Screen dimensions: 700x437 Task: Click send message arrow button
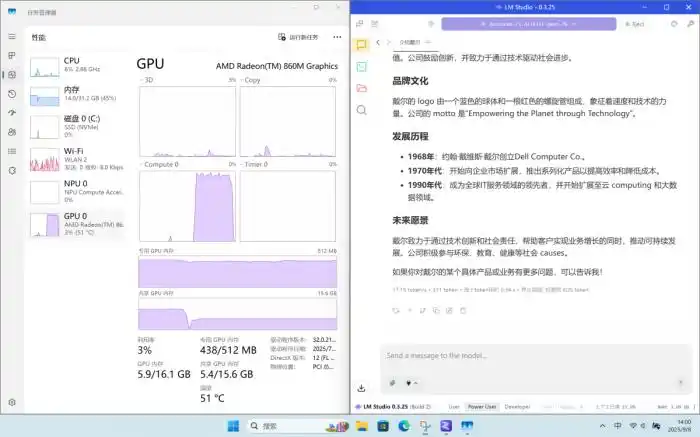click(x=681, y=383)
